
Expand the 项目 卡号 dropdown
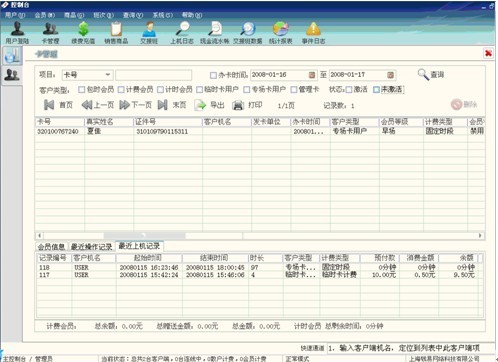[x=108, y=75]
